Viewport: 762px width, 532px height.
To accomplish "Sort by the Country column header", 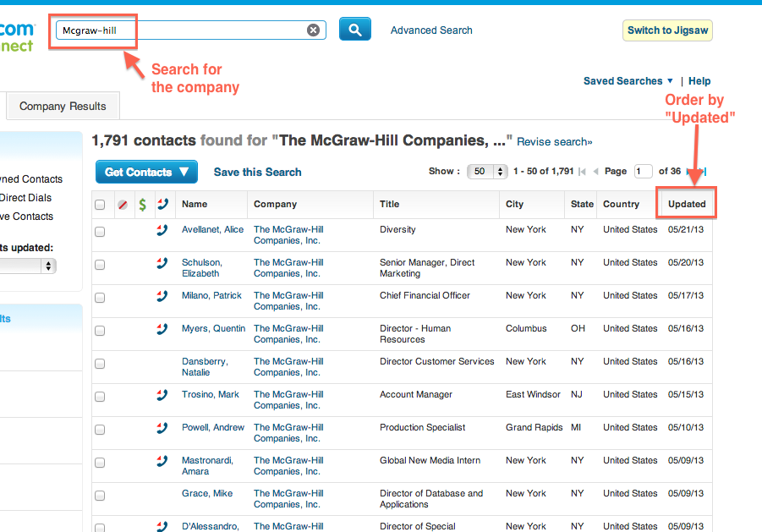I will pos(621,204).
